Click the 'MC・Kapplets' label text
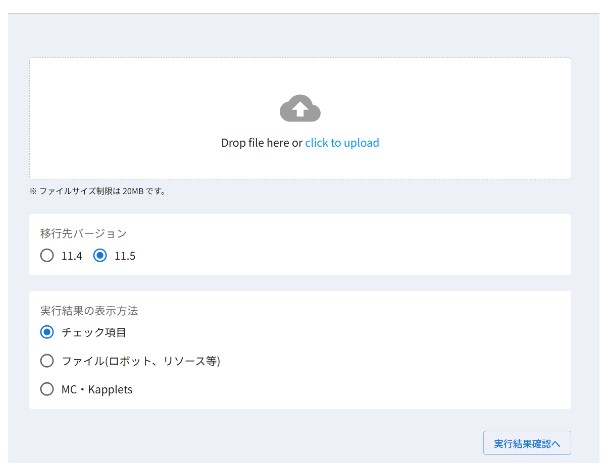Viewport: 610px width, 472px height. (97, 389)
